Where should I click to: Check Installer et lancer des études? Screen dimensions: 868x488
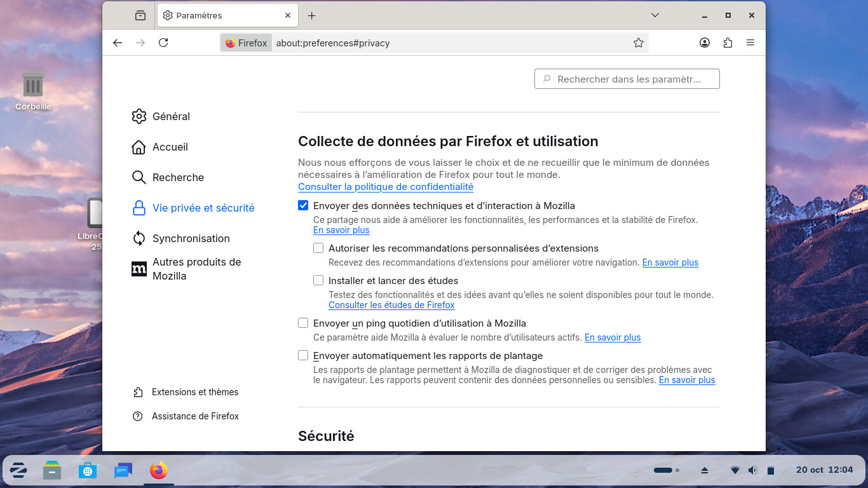[318, 280]
